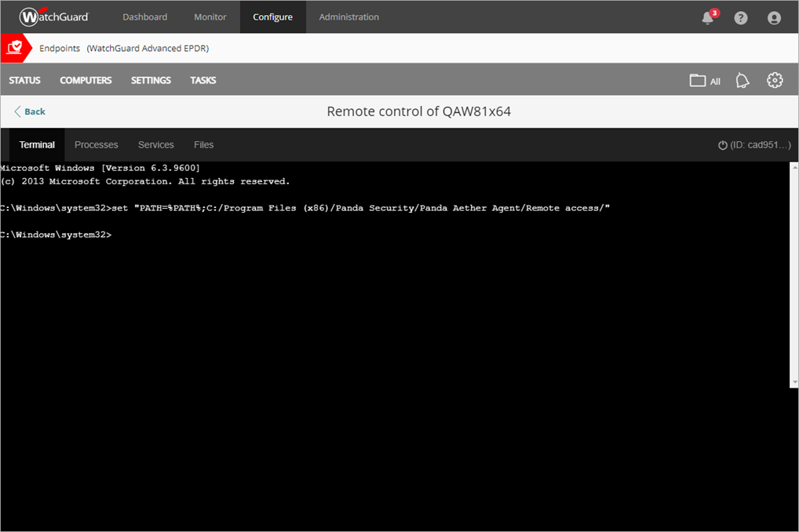Select the folder icon labeled All

704,79
